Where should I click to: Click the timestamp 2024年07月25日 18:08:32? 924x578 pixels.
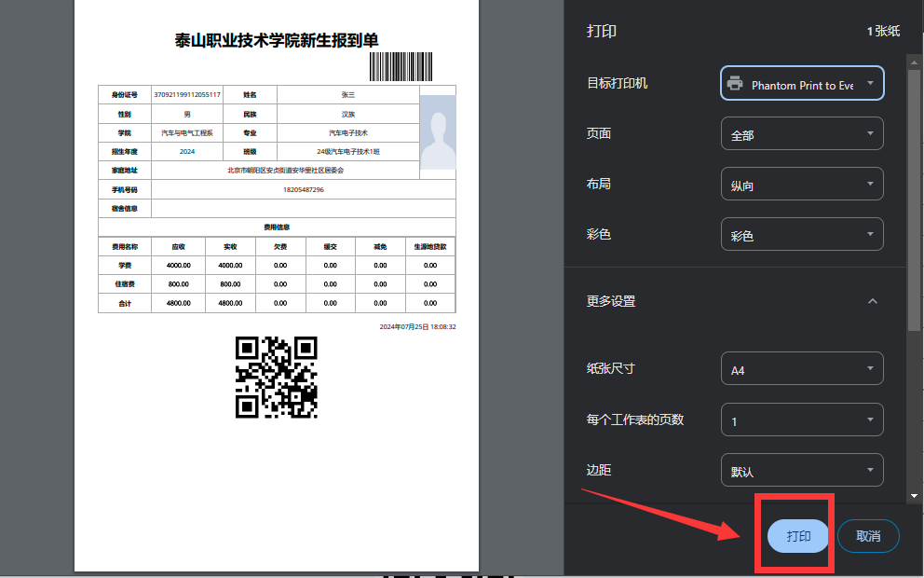click(418, 326)
